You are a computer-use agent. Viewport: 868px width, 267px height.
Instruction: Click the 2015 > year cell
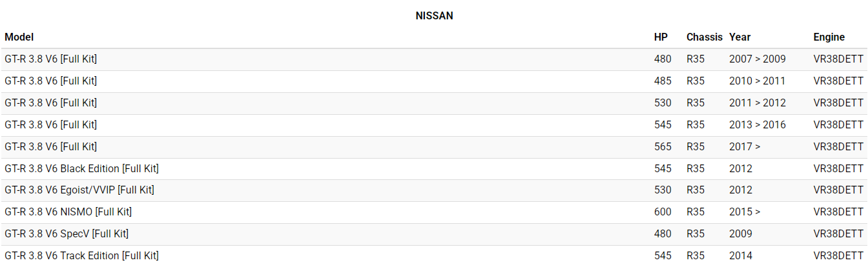pos(745,212)
